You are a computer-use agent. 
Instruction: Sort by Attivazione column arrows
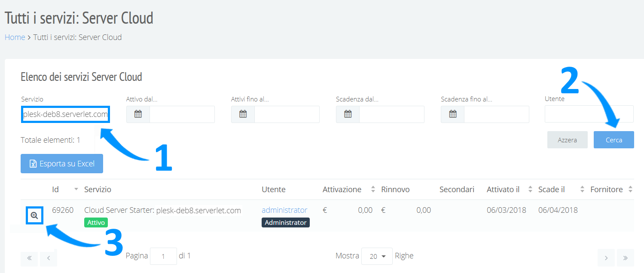[x=372, y=190]
